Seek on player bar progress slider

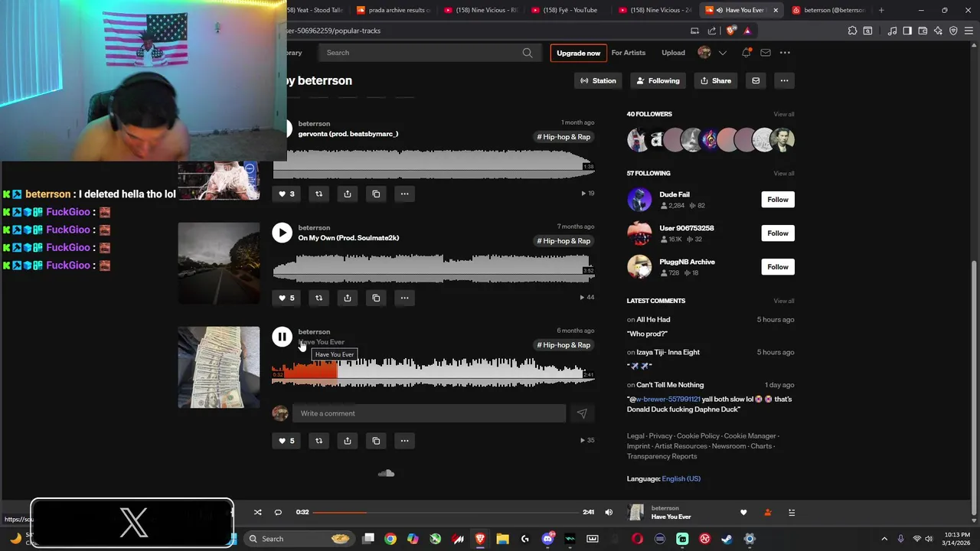pos(446,512)
